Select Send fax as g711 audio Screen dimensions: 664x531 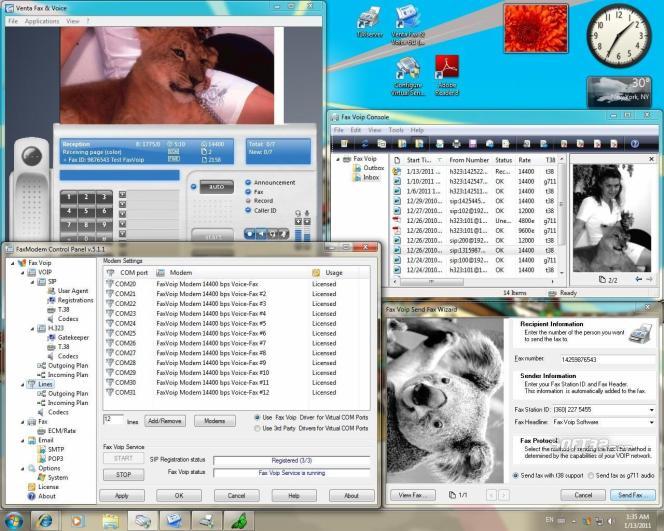pos(591,476)
